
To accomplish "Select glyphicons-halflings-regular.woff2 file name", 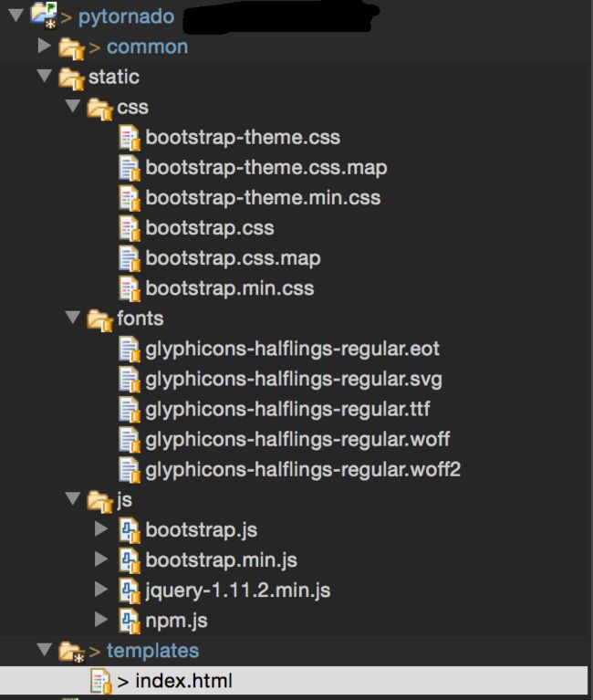I will (x=303, y=470).
